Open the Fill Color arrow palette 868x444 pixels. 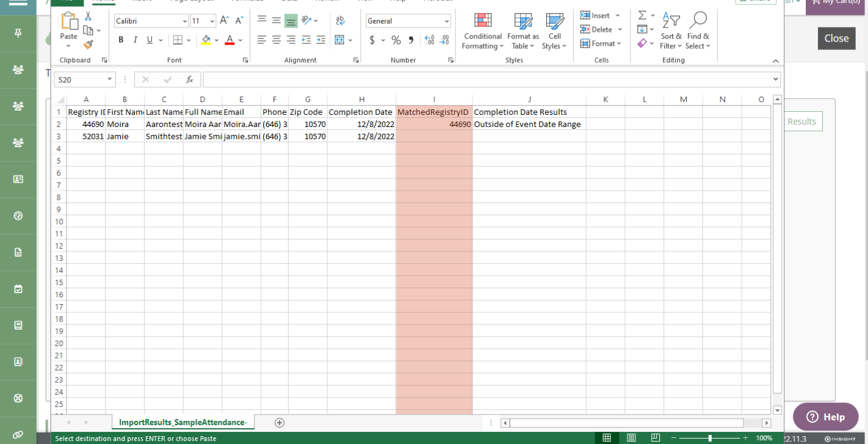tap(216, 40)
